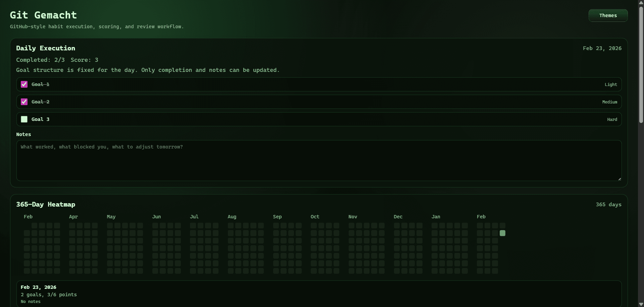Click the 365-Day Heatmap heading
The image size is (644, 307).
45,204
